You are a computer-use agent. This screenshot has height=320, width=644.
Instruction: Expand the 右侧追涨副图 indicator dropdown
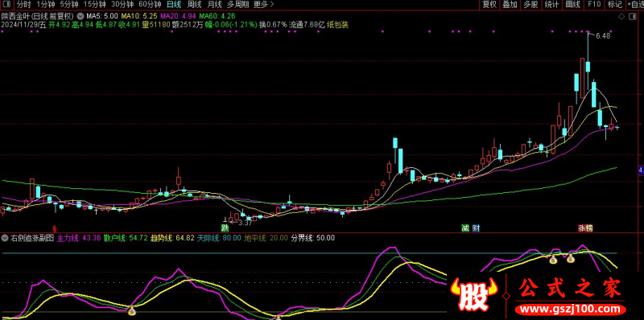coord(5,237)
